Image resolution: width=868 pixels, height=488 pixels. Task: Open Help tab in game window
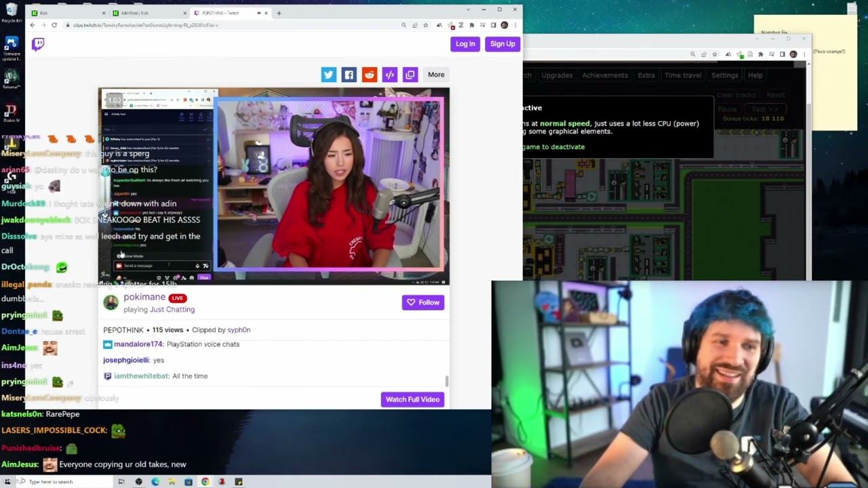coord(755,75)
